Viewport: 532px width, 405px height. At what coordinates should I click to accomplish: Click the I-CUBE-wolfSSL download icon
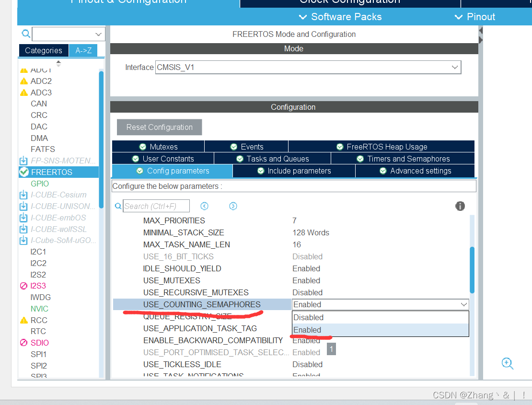(x=23, y=229)
